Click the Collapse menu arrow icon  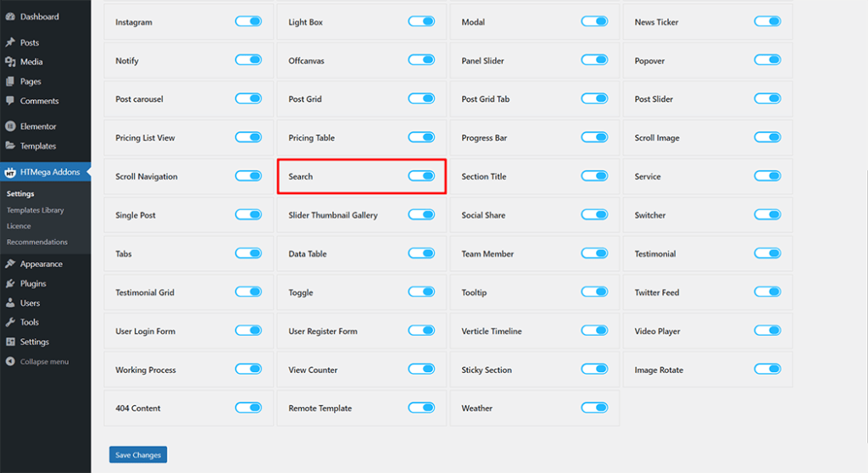pyautogui.click(x=10, y=361)
